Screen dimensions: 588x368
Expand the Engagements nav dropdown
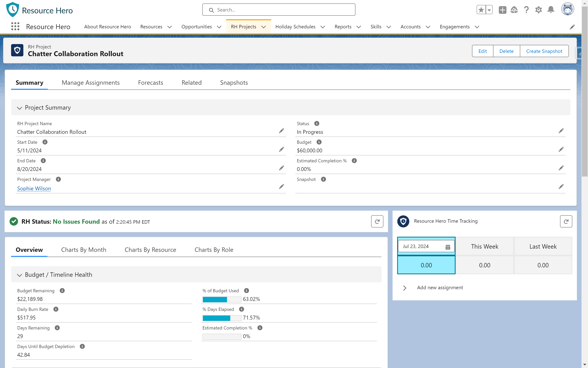pos(477,27)
